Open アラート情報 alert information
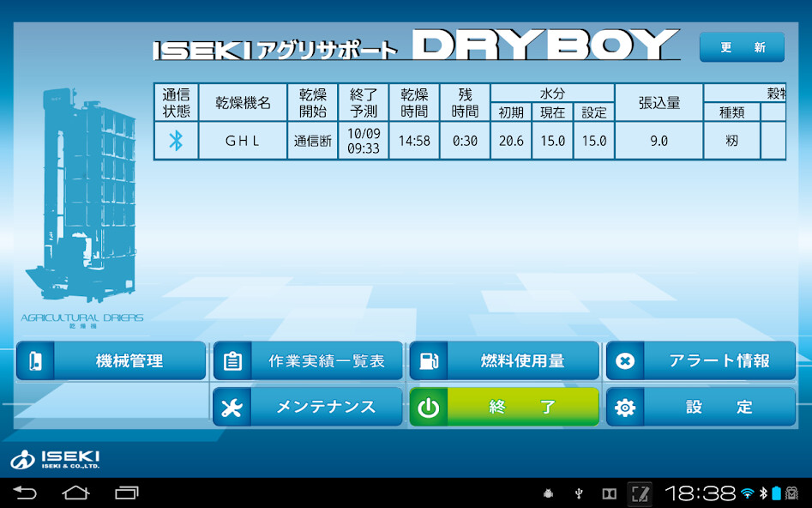This screenshot has width=812, height=508. point(701,360)
